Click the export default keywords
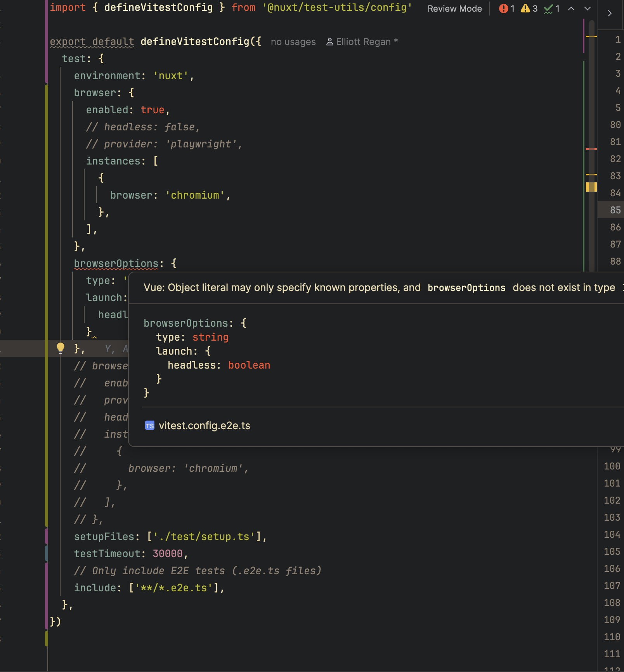This screenshot has height=672, width=624. pyautogui.click(x=92, y=42)
